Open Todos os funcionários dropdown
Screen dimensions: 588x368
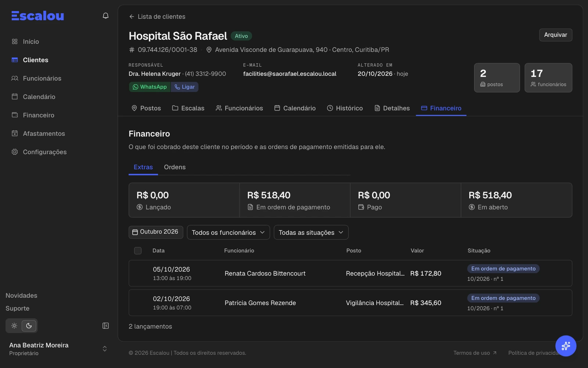point(228,232)
